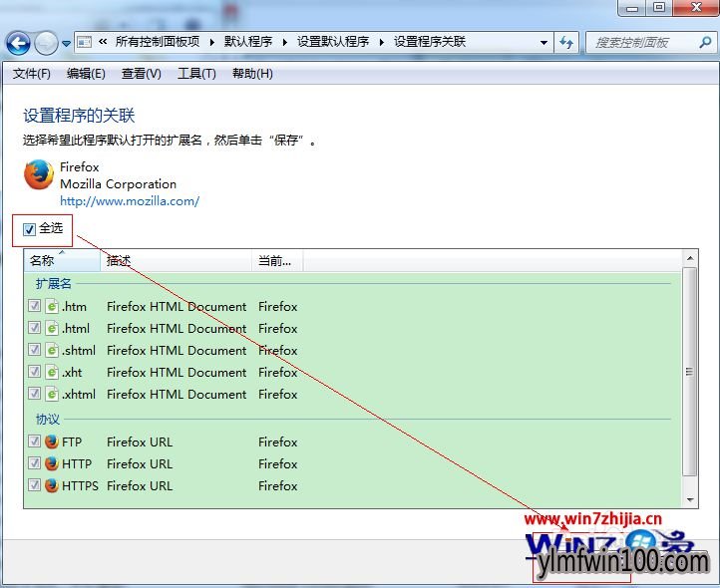Collapse the 协议 group header

click(x=48, y=419)
